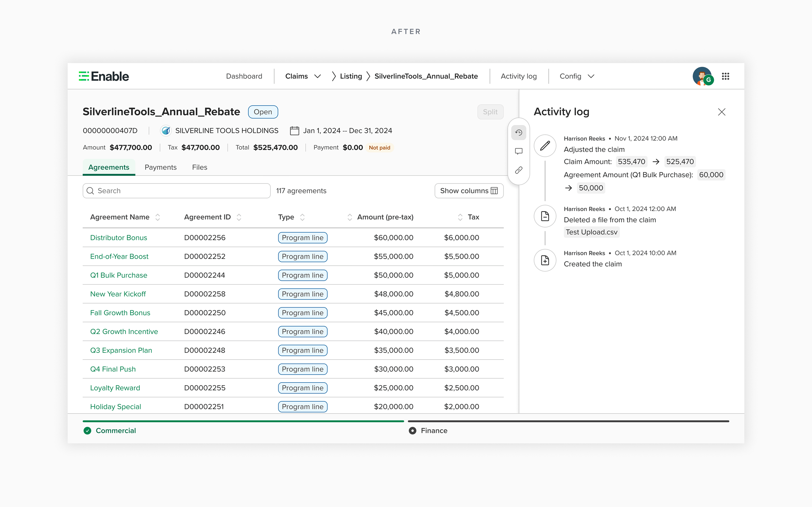Viewport: 812px width, 507px height.
Task: Click the Enable logo
Action: coord(103,76)
